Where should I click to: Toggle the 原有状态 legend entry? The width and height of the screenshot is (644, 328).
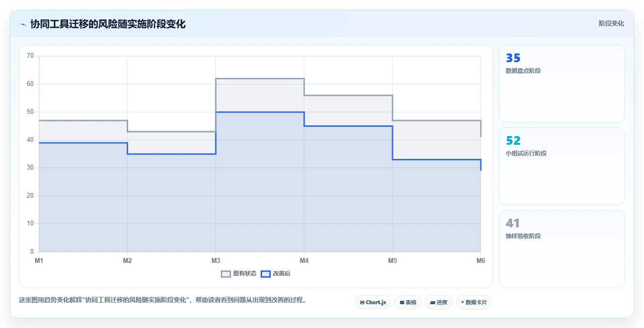coord(239,274)
